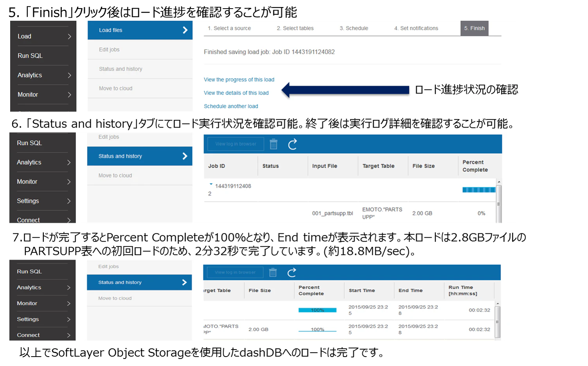Click the '0%' percent complete cell
This screenshot has width=588, height=366.
click(481, 213)
